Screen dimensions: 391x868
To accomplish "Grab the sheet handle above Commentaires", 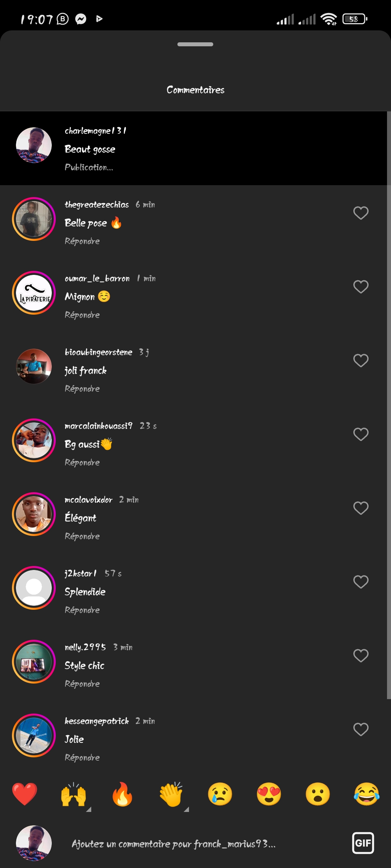I will coord(195,44).
